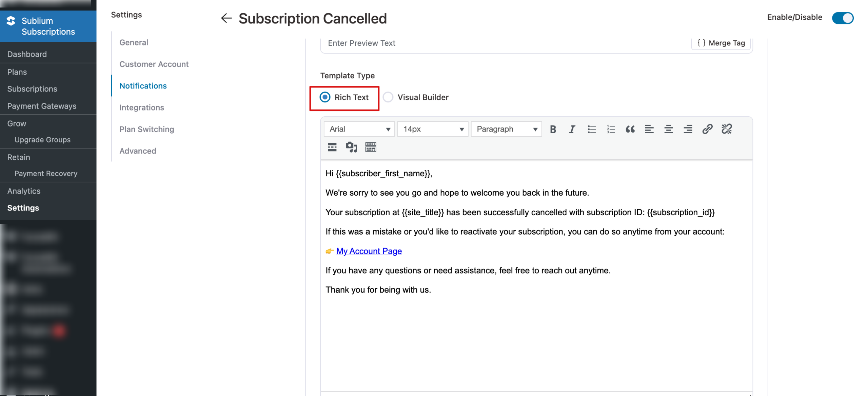Insert a hyperlink in the editor
The height and width of the screenshot is (396, 868).
pos(707,129)
